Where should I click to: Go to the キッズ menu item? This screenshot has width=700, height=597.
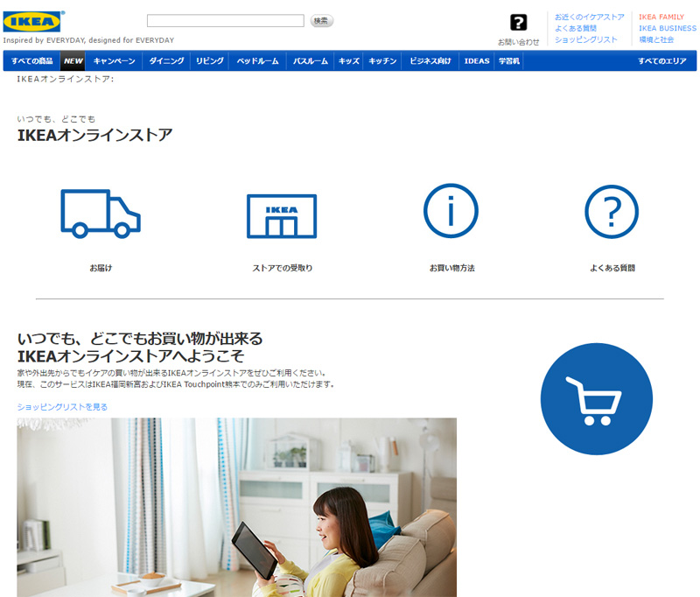348,61
